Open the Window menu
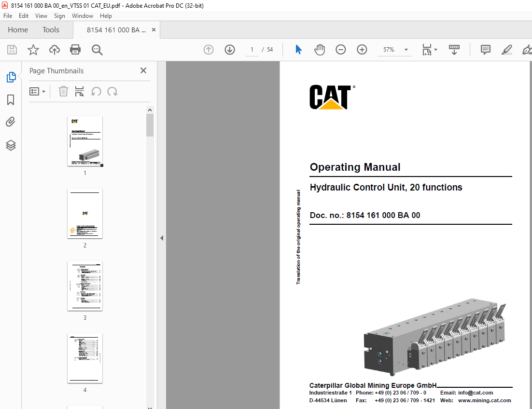 [x=83, y=16]
